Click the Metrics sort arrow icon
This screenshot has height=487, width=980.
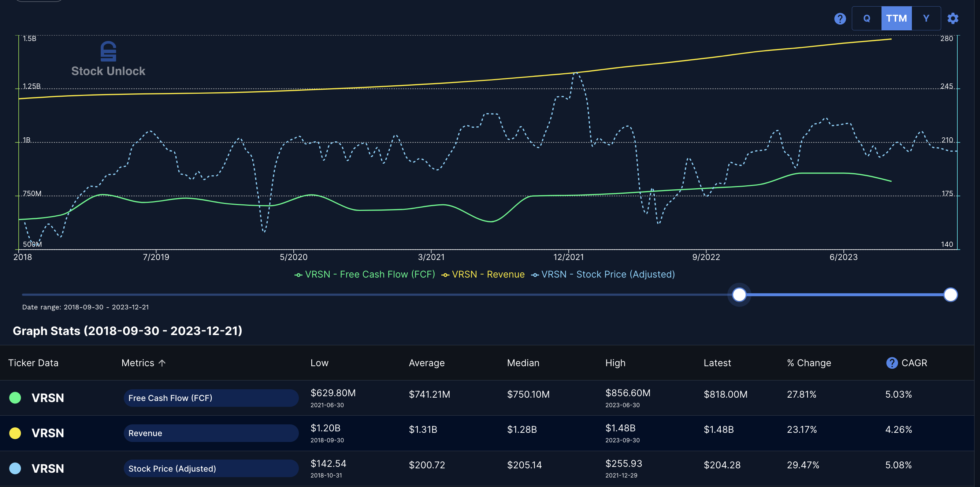[x=162, y=363]
